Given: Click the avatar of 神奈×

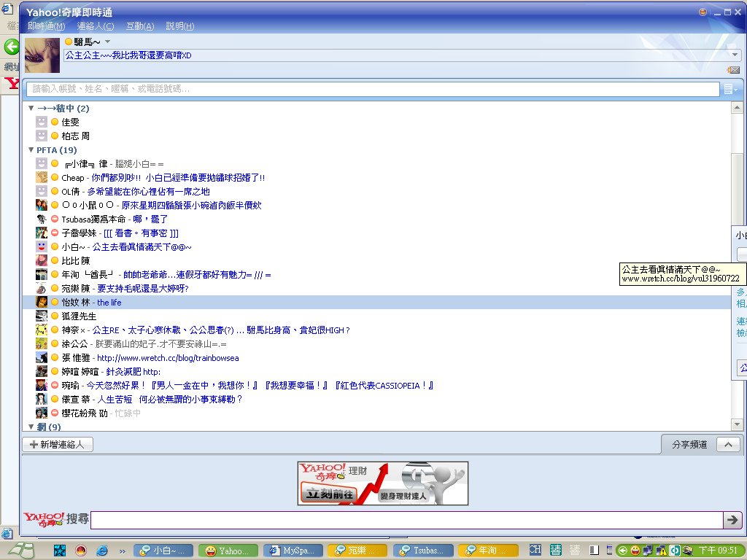Looking at the screenshot, I should point(42,330).
